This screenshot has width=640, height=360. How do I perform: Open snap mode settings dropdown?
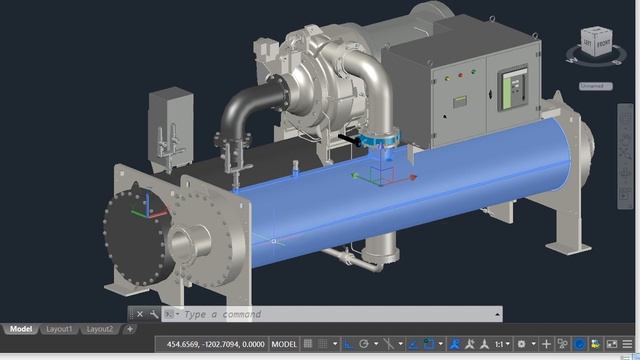tap(335, 344)
